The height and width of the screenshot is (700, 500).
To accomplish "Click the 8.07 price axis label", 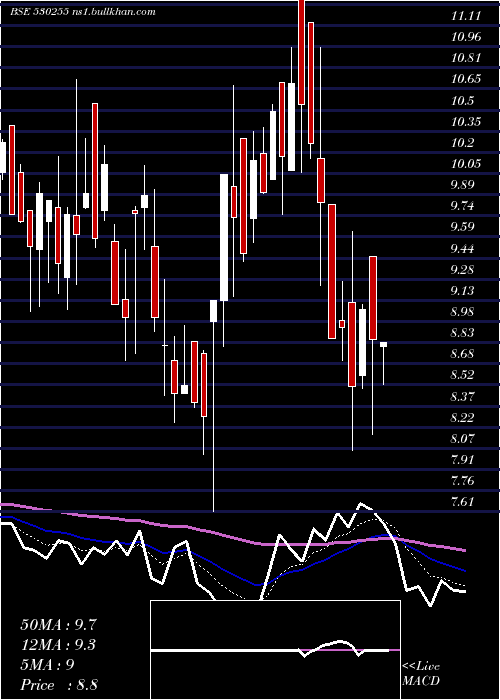I will pos(462,439).
